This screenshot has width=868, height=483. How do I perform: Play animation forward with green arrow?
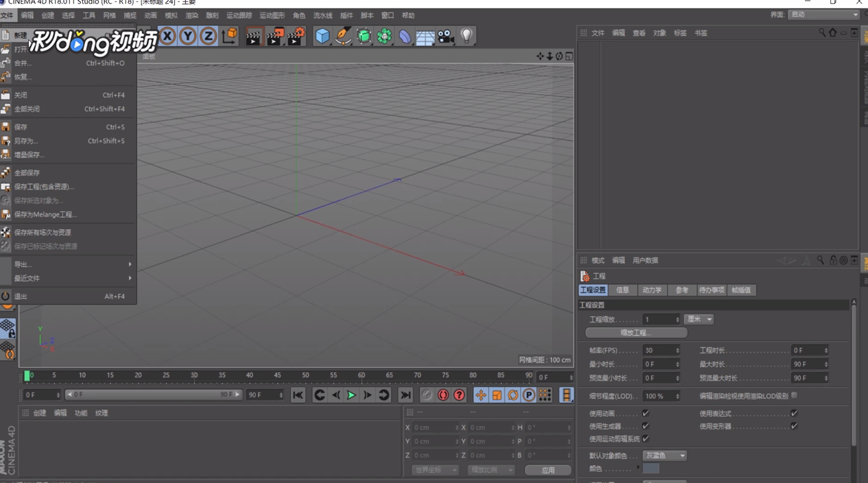click(351, 395)
